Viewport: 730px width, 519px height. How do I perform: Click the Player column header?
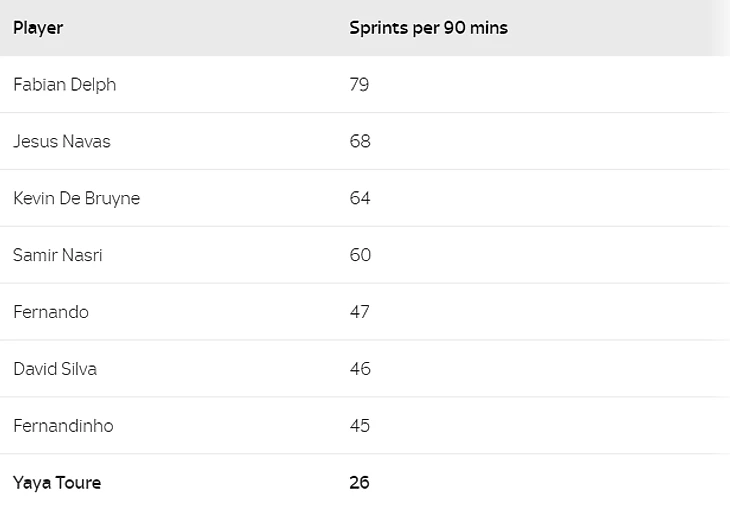tap(38, 28)
